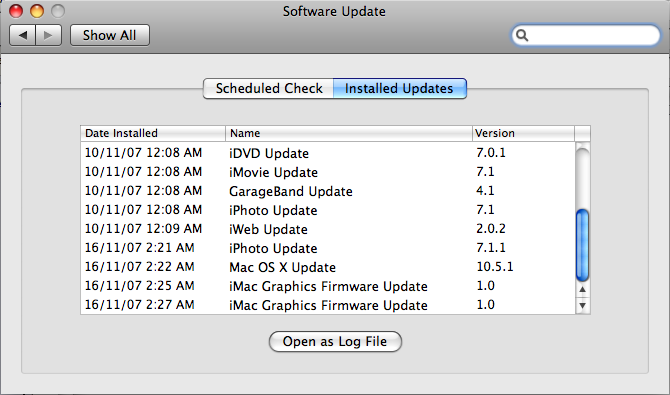This screenshot has width=670, height=395.
Task: Click the yellow minimize window button
Action: click(x=37, y=11)
